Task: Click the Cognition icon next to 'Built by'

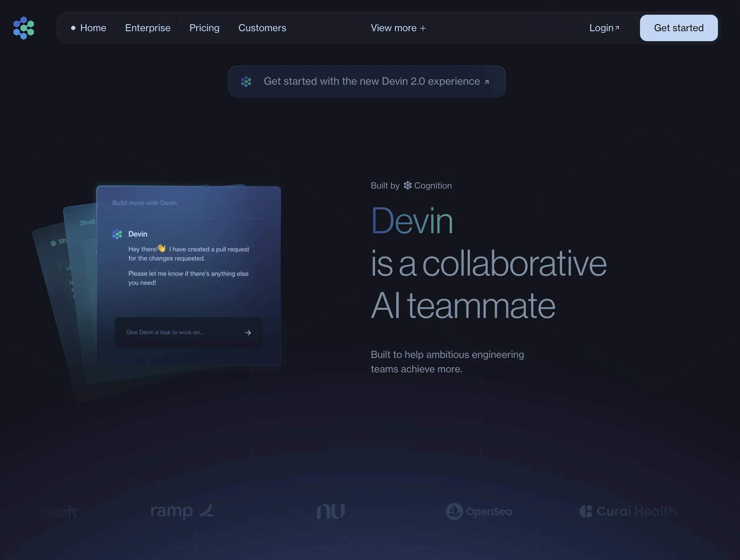Action: coord(407,185)
